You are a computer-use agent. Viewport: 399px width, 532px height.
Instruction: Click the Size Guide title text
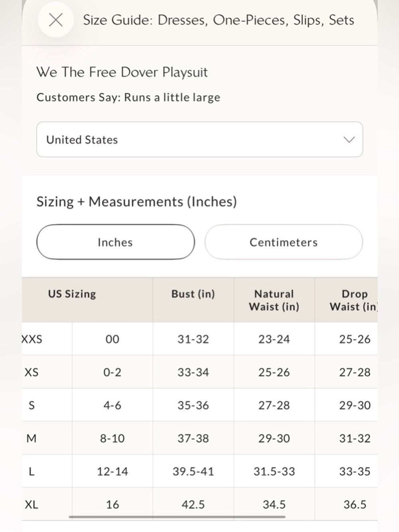(219, 20)
